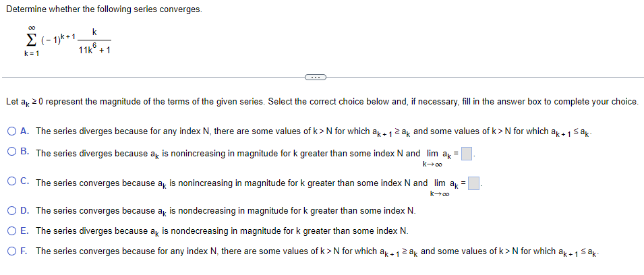
Task: Click the limit answer box in option B
Action: pyautogui.click(x=466, y=154)
